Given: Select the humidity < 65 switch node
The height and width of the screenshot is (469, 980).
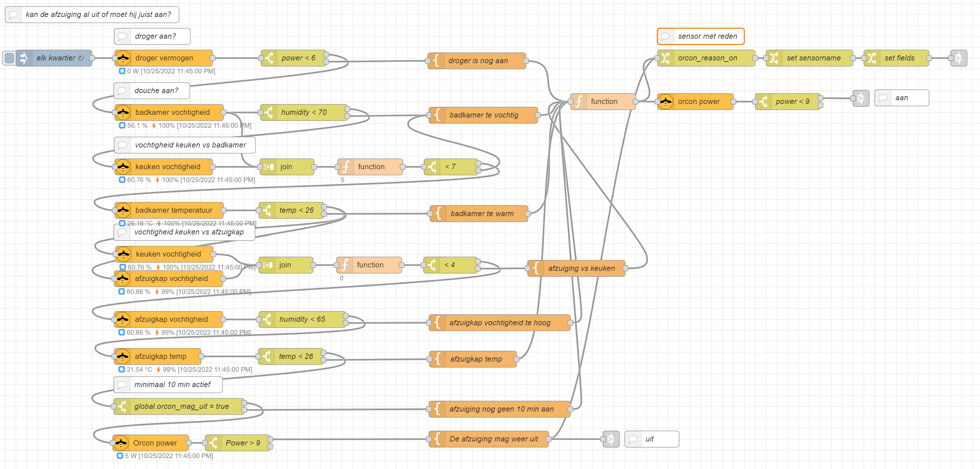Looking at the screenshot, I should click(302, 319).
